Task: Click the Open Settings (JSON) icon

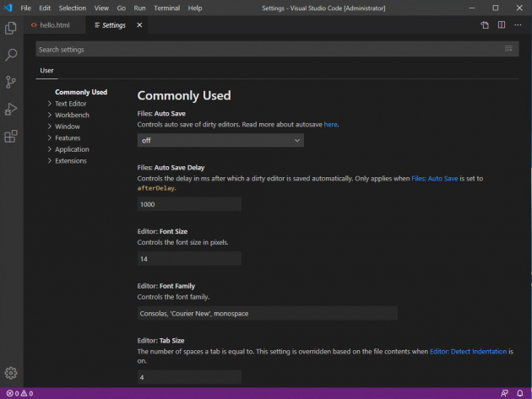Action: point(485,25)
